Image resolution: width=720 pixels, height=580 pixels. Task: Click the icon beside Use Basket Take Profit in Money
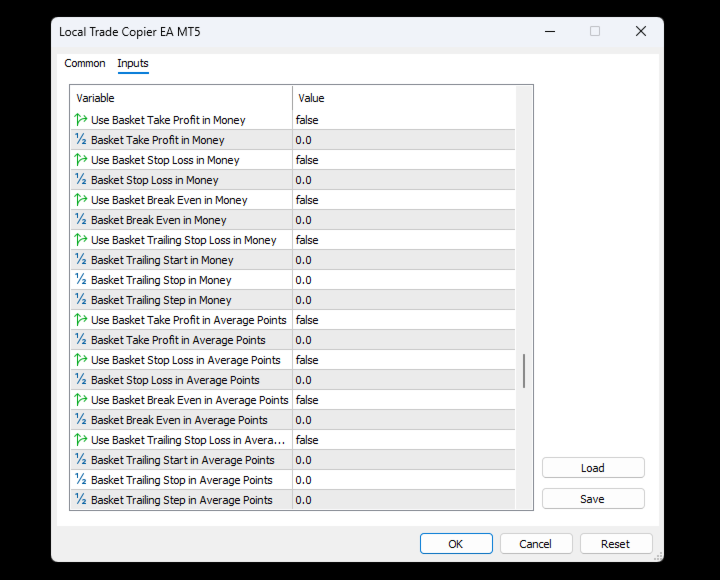coord(81,120)
